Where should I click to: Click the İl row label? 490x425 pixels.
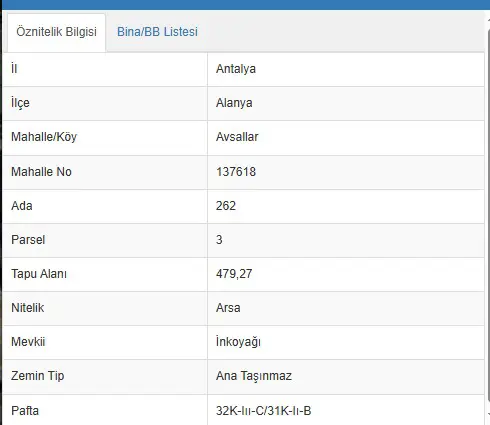point(14,69)
